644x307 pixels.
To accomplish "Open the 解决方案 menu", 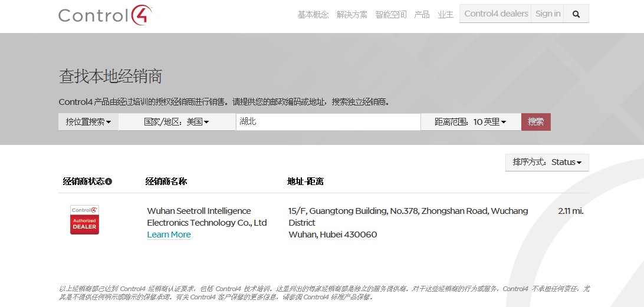I will pos(352,15).
